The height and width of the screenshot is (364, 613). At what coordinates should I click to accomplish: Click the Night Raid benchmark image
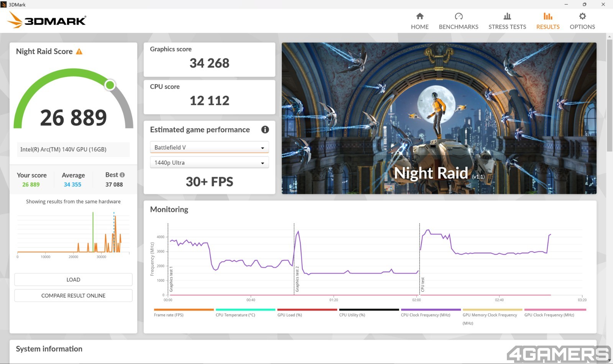pyautogui.click(x=439, y=118)
